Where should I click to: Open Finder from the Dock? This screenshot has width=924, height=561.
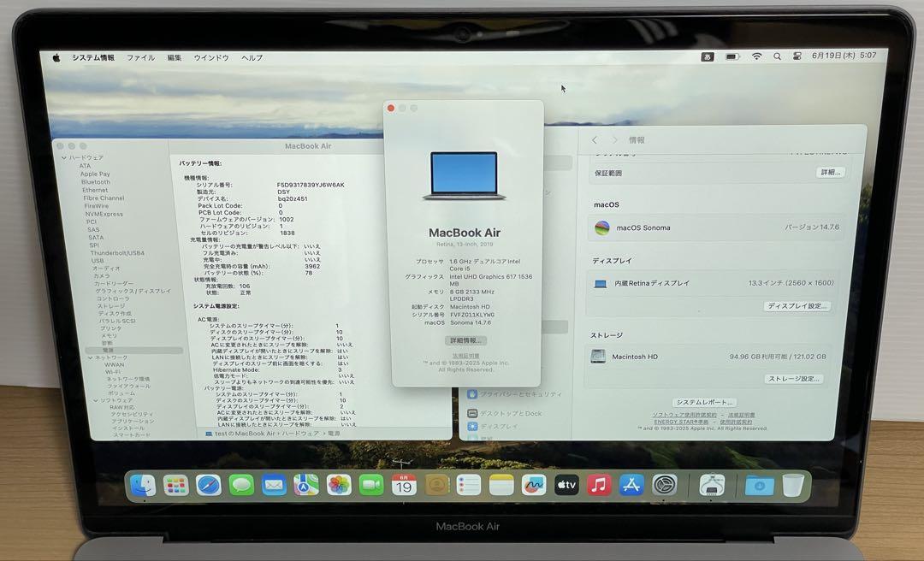143,485
